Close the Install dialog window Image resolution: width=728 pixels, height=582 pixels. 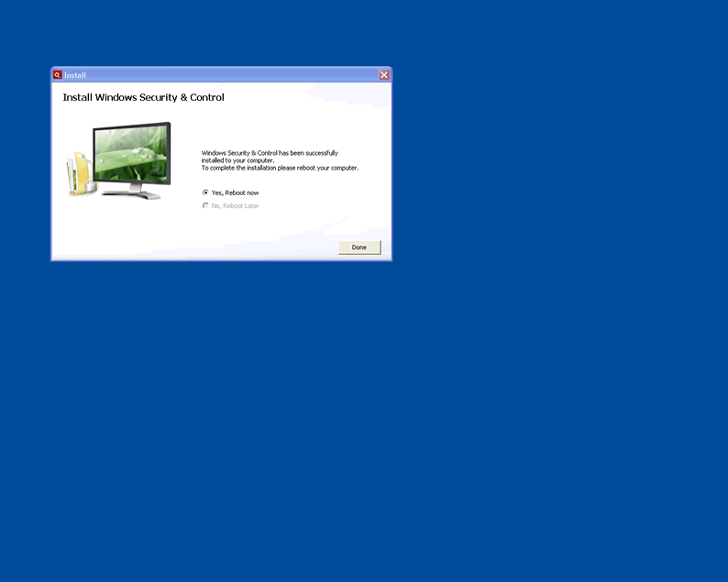pyautogui.click(x=384, y=75)
